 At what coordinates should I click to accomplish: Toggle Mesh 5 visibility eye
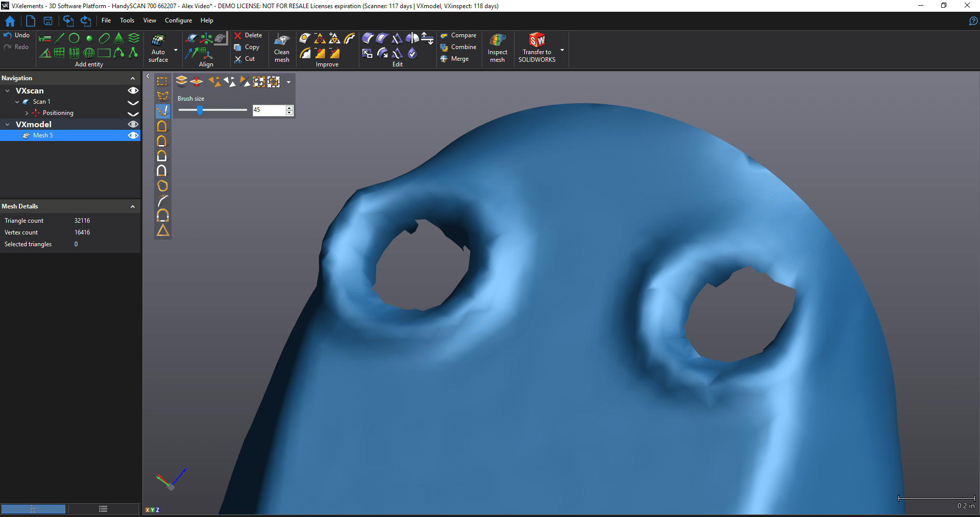coord(133,136)
